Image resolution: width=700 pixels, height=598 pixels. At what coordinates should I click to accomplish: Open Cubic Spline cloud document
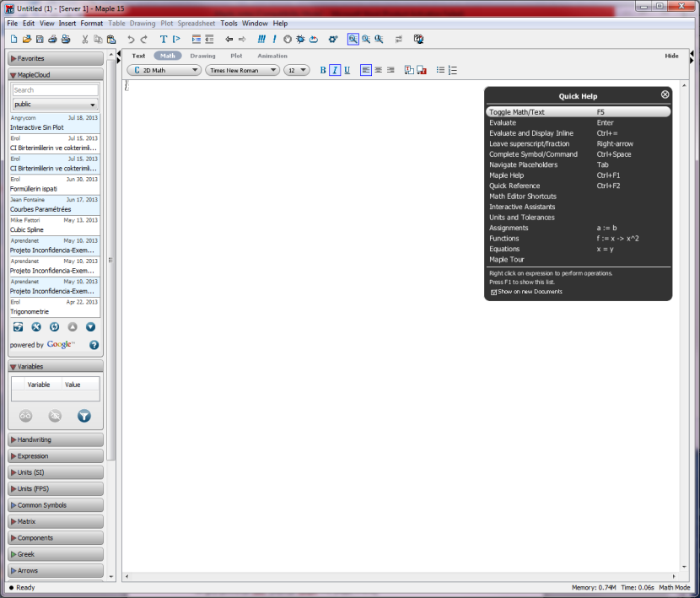pyautogui.click(x=55, y=225)
